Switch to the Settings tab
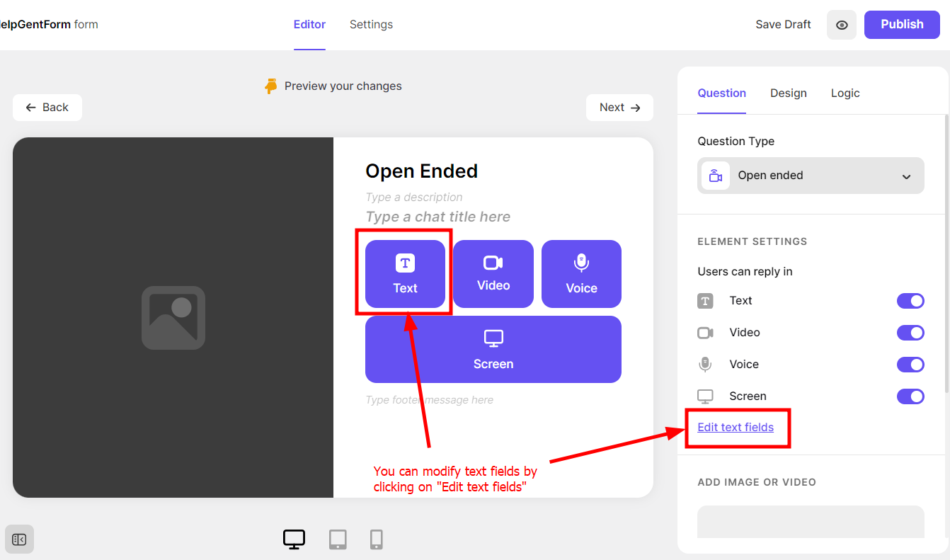Screen dimensions: 950x560 [x=371, y=25]
